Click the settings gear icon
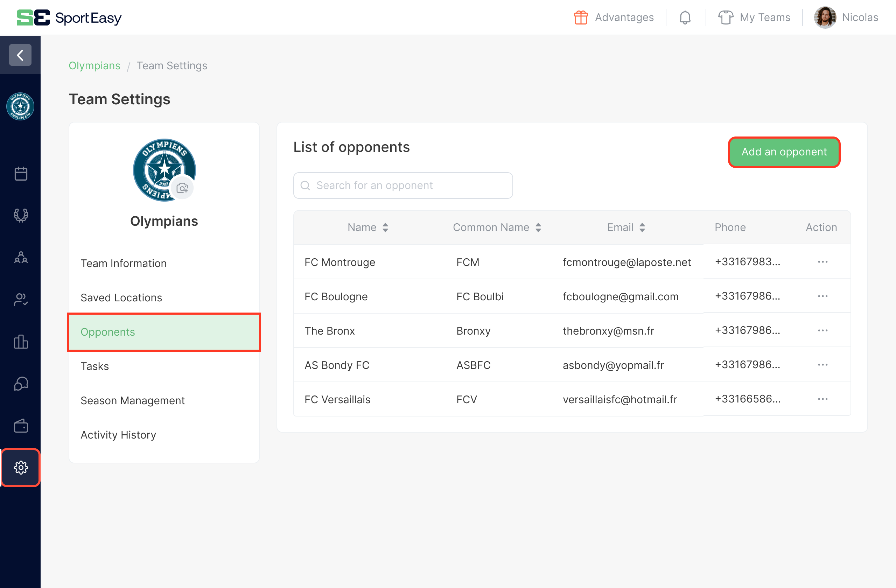896x588 pixels. click(x=21, y=468)
